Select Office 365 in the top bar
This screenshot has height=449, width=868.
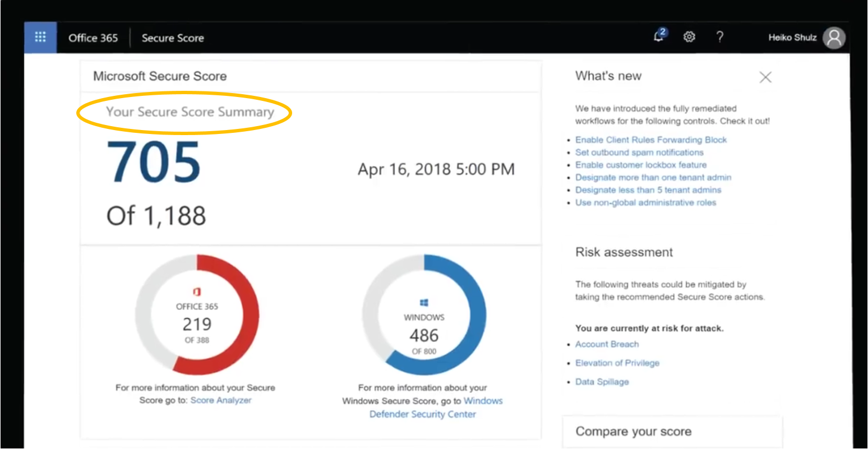tap(93, 38)
